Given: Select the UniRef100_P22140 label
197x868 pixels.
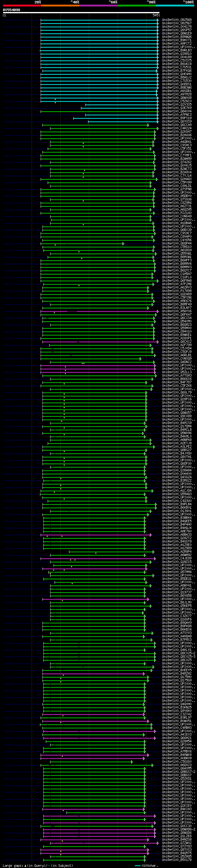Looking at the screenshot, I should tap(176, 213).
